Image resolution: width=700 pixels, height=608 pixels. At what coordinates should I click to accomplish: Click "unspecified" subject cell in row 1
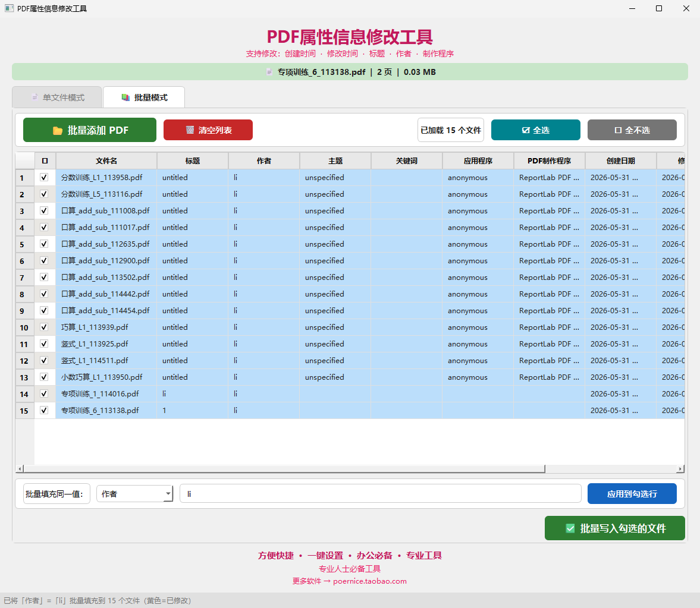tap(335, 178)
